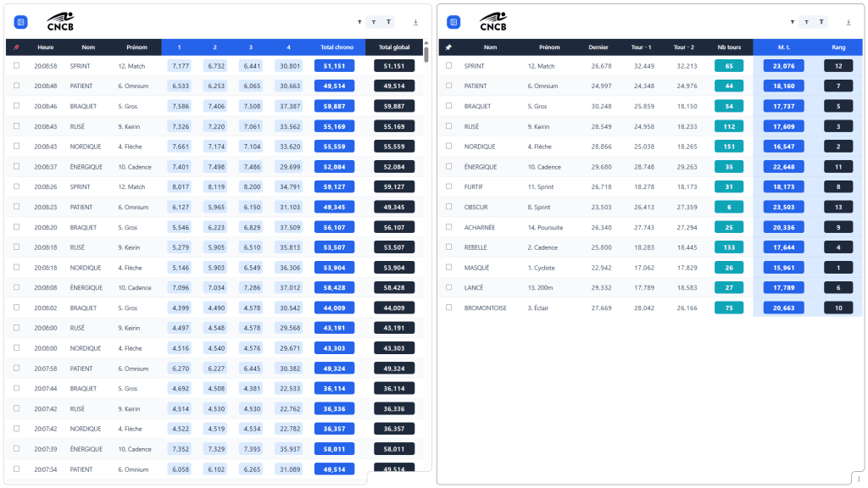This screenshot has height=488, width=868.
Task: Select the large text size icon in the left panel
Action: click(388, 21)
